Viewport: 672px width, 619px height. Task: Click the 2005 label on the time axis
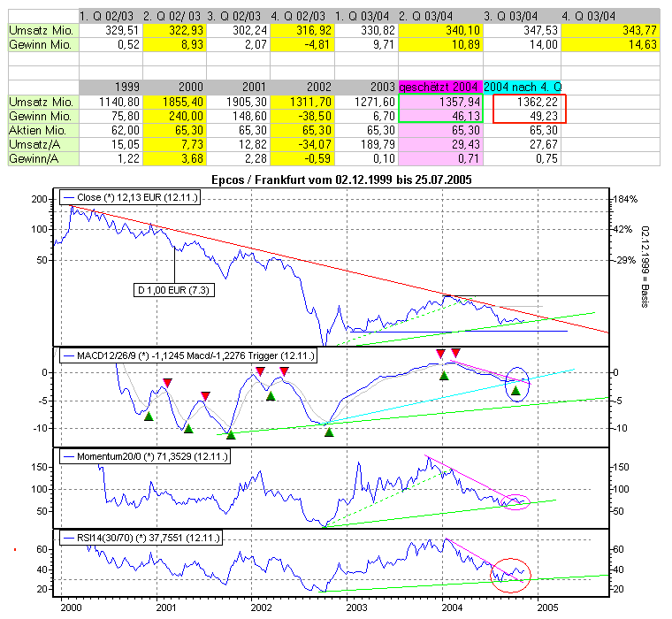(x=547, y=608)
